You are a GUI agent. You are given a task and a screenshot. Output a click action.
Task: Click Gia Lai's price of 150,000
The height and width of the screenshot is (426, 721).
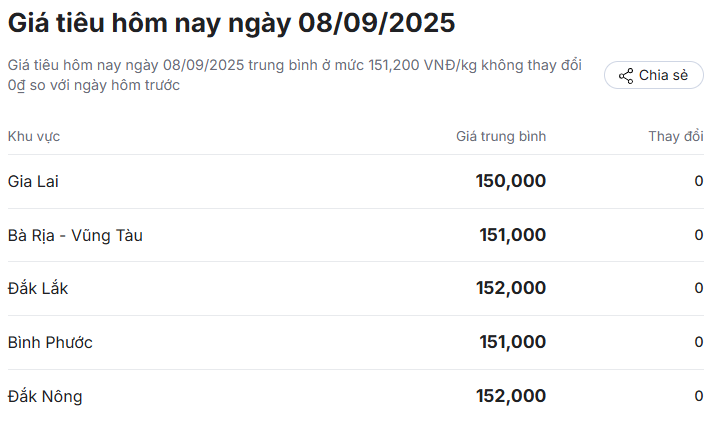point(511,181)
